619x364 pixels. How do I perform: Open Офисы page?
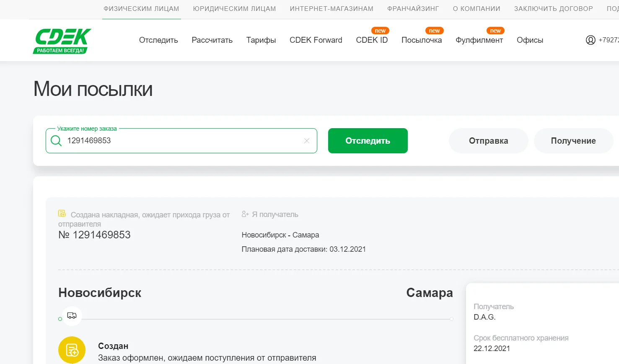(x=530, y=40)
